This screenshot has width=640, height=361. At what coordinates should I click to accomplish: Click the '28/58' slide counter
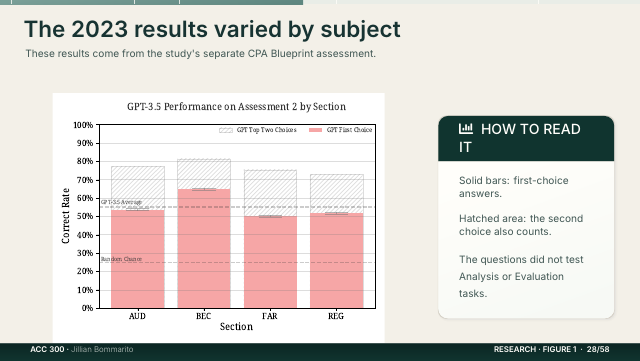[598, 349]
